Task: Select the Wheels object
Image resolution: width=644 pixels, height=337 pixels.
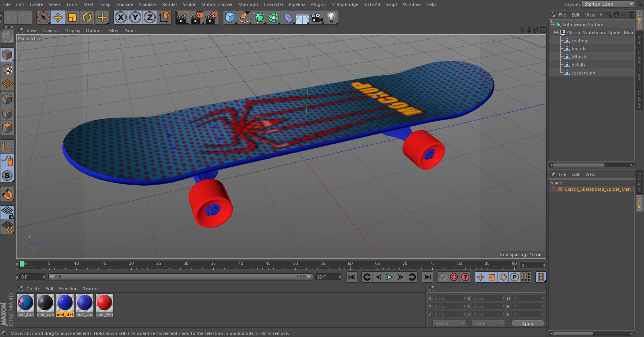Action: point(579,57)
